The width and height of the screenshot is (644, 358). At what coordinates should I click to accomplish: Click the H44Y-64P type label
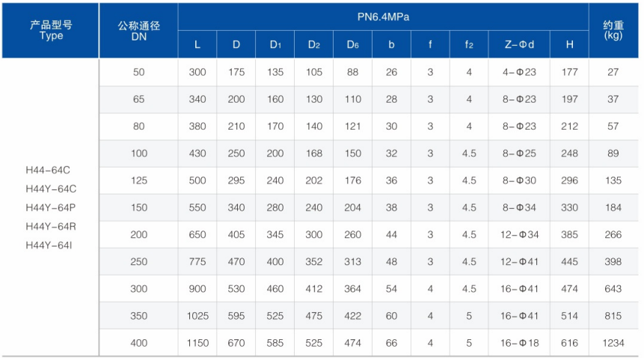(x=51, y=208)
